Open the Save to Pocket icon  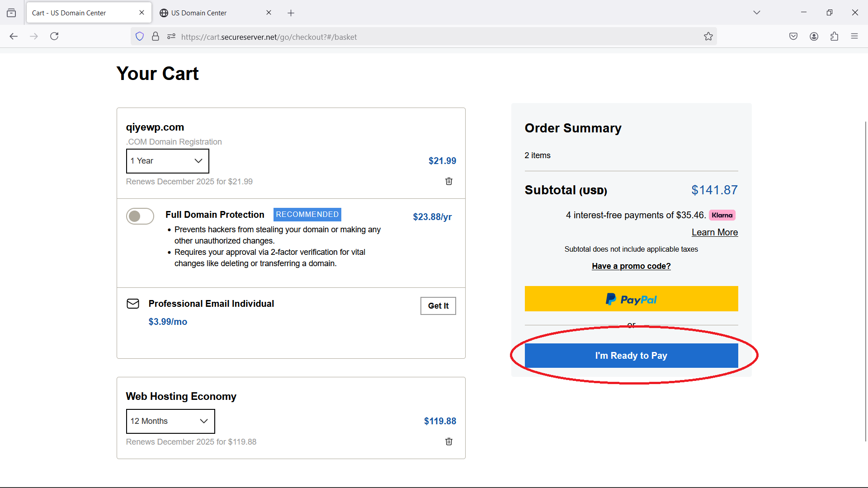[793, 37]
